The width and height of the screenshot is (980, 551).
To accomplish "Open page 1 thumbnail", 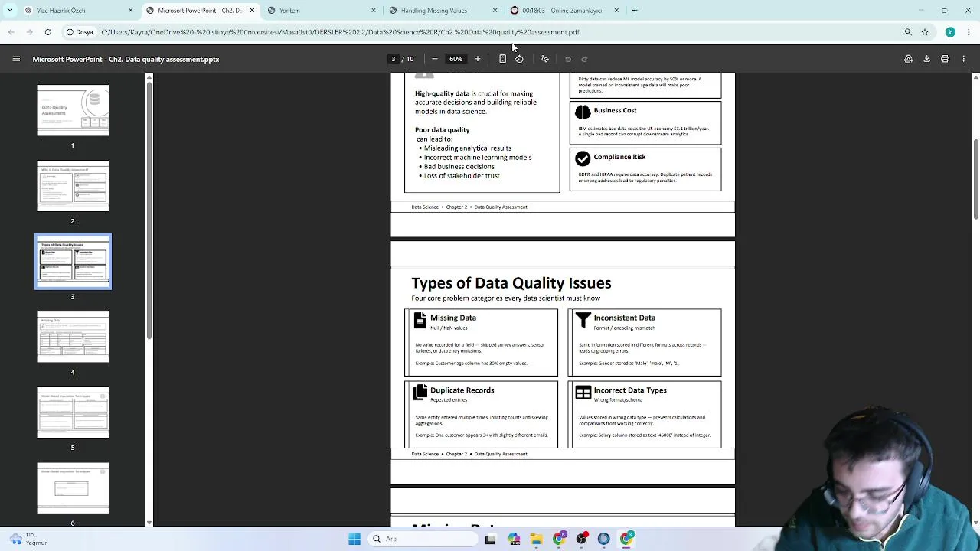I will click(73, 110).
